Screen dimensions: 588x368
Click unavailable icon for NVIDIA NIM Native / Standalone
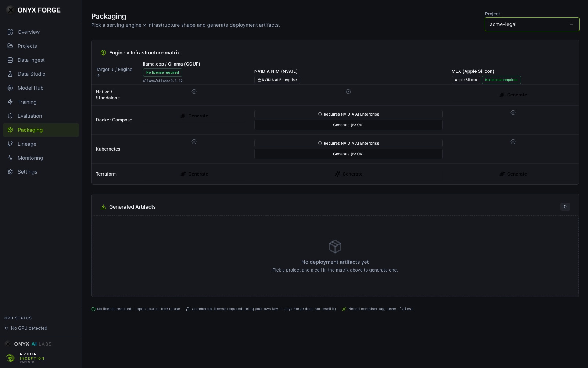348,92
